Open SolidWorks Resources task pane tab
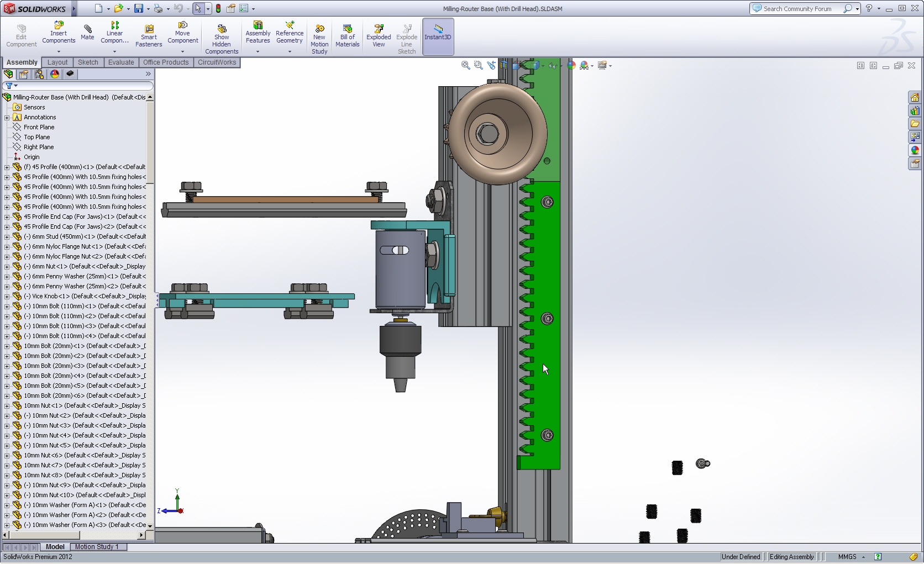This screenshot has height=564, width=924. (x=915, y=97)
